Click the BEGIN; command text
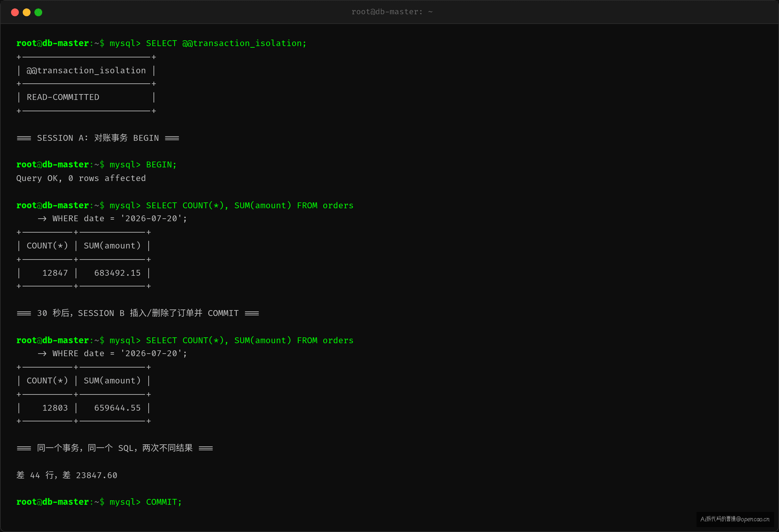Image resolution: width=779 pixels, height=532 pixels. coord(161,165)
